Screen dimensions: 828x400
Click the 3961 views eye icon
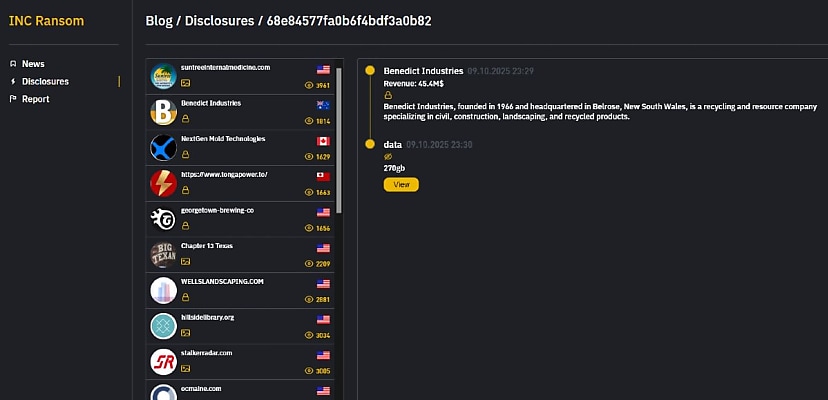309,85
